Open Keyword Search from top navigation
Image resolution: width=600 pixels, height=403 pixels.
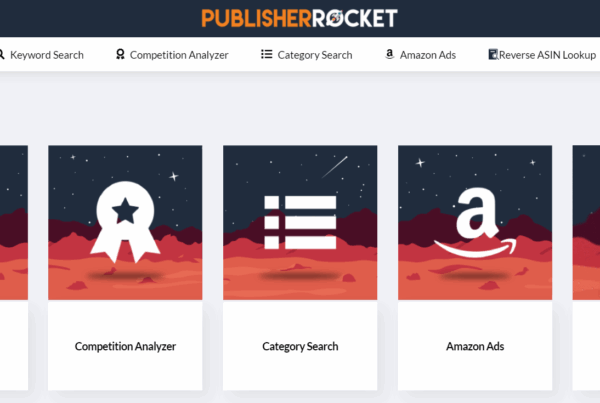click(47, 55)
